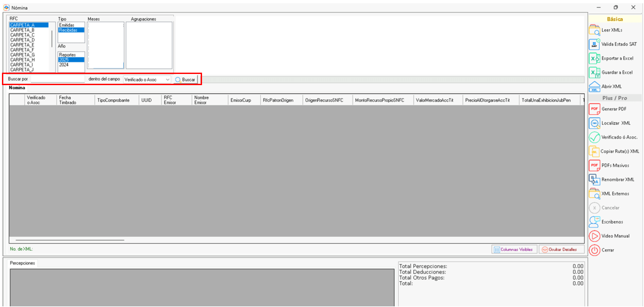Viewport: 644px width, 307px height.
Task: Select year 2024 in Año list
Action: [64, 65]
